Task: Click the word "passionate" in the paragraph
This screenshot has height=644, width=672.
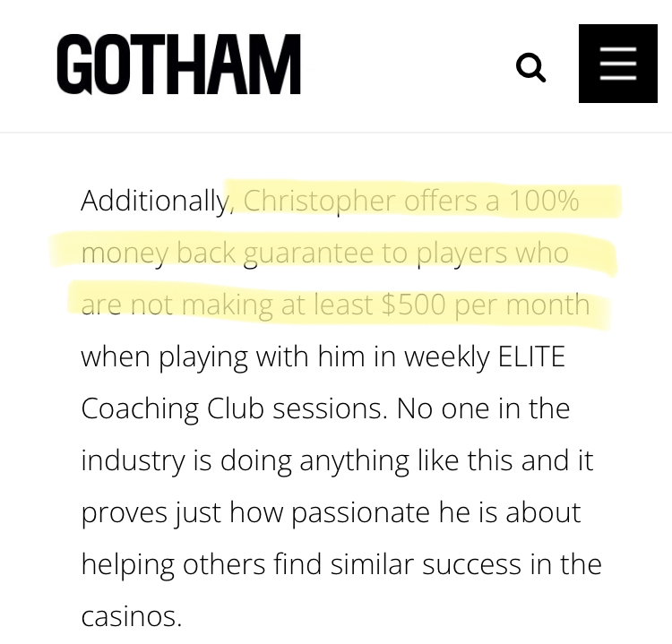Action: (361, 513)
